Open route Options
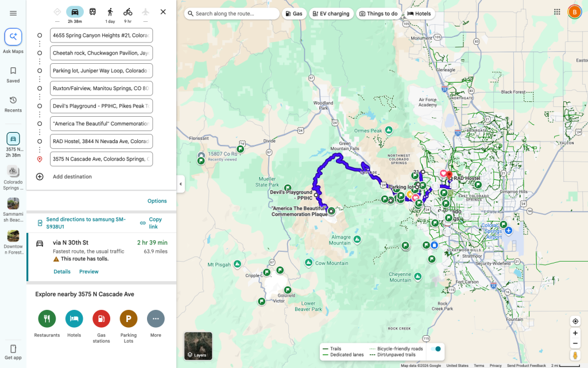 (x=157, y=201)
